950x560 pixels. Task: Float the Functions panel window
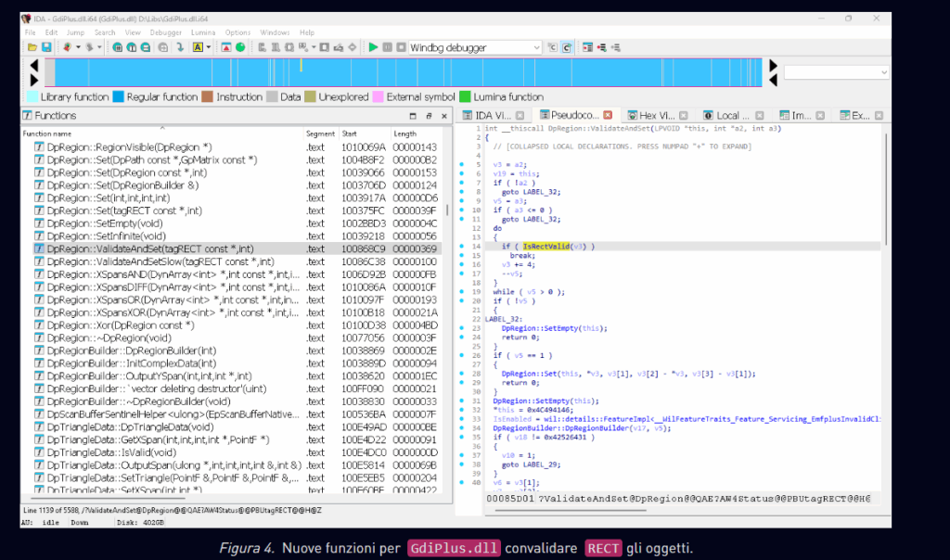(x=429, y=116)
